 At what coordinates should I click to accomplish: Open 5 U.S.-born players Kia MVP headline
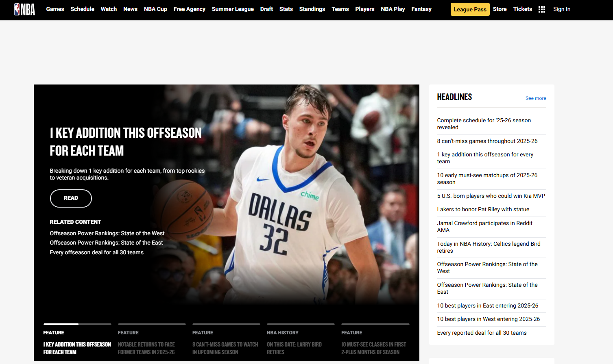(x=491, y=196)
